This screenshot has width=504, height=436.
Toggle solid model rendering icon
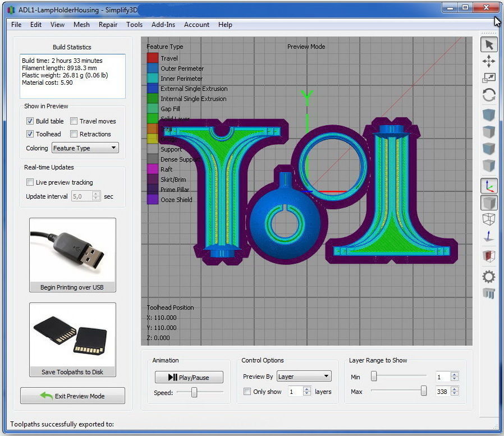pyautogui.click(x=489, y=203)
